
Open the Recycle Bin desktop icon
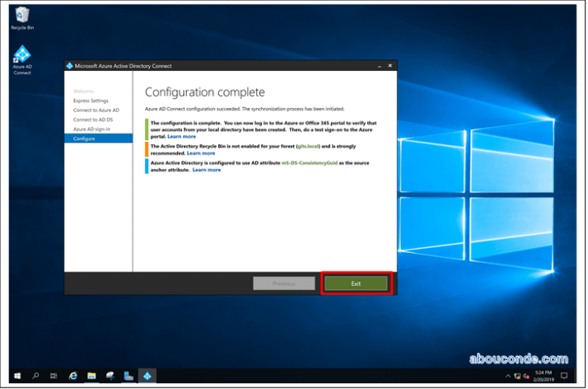[x=21, y=16]
